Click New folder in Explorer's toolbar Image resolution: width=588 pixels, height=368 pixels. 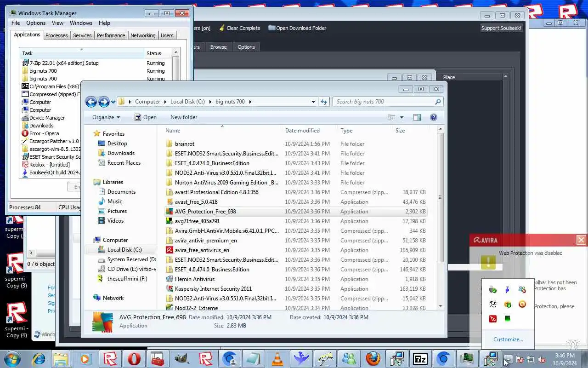[184, 117]
